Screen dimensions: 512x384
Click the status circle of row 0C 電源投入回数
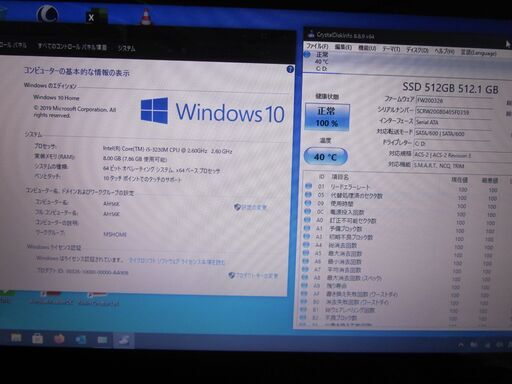[x=308, y=211]
